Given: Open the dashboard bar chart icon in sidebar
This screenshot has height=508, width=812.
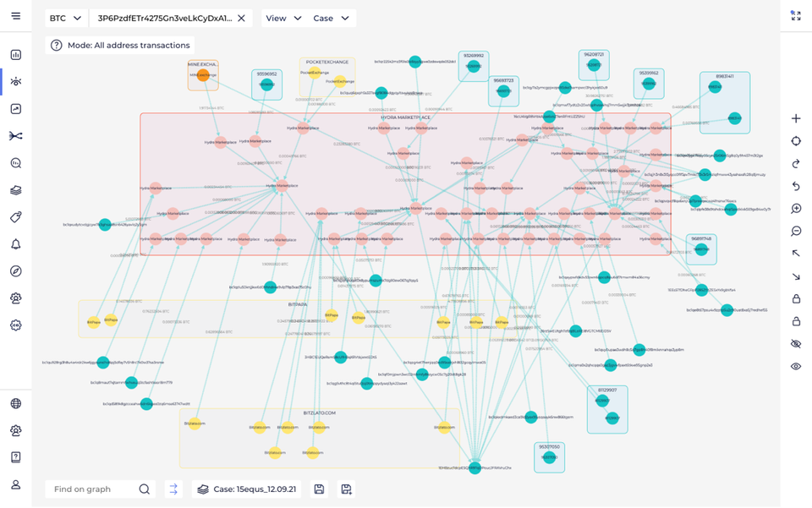Looking at the screenshot, I should [x=15, y=55].
